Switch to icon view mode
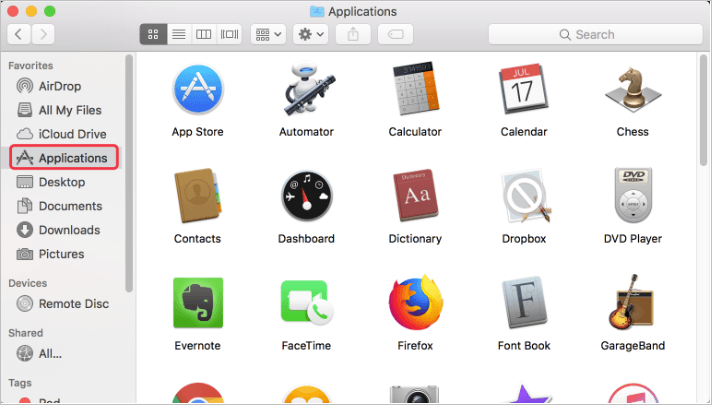This screenshot has width=712, height=405. point(153,34)
